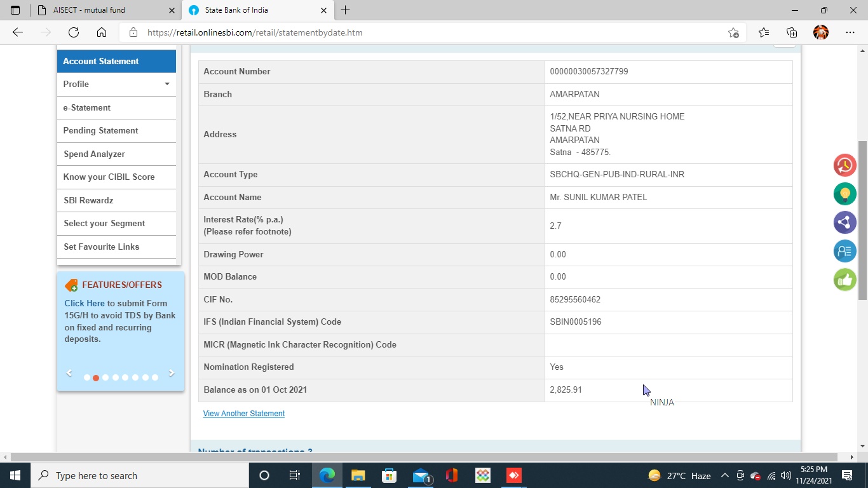This screenshot has height=488, width=868.
Task: Select the eighth carousel dot
Action: click(155, 377)
